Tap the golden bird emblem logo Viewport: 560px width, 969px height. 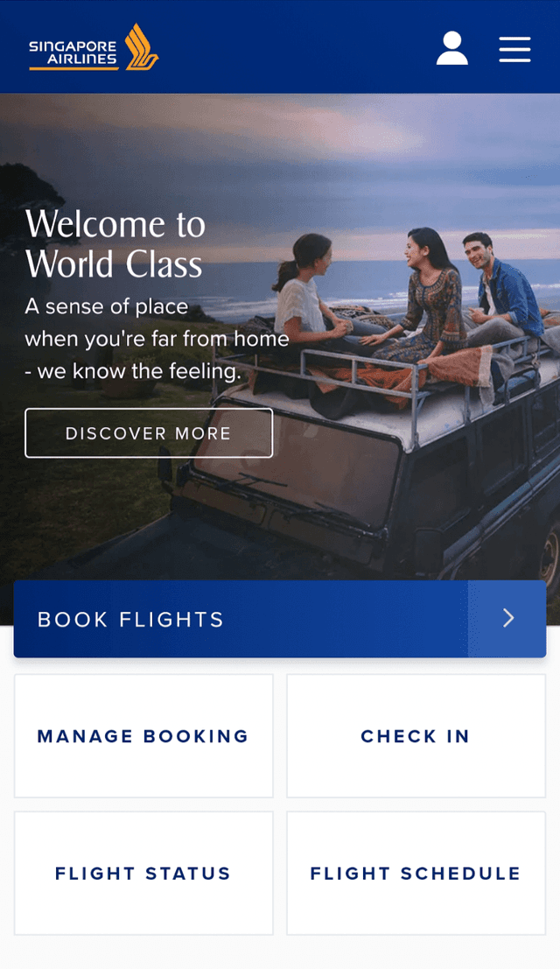142,47
